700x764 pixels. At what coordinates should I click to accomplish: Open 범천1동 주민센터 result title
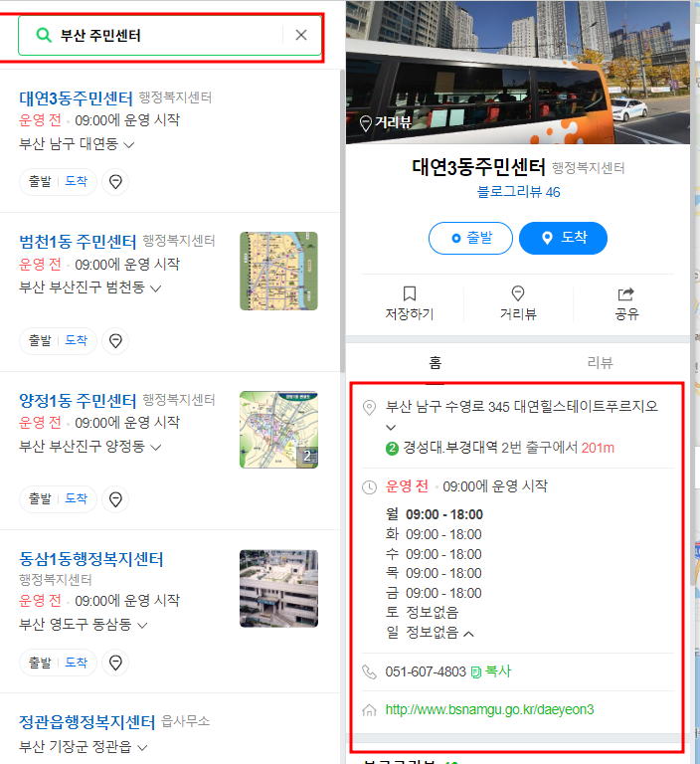click(78, 241)
